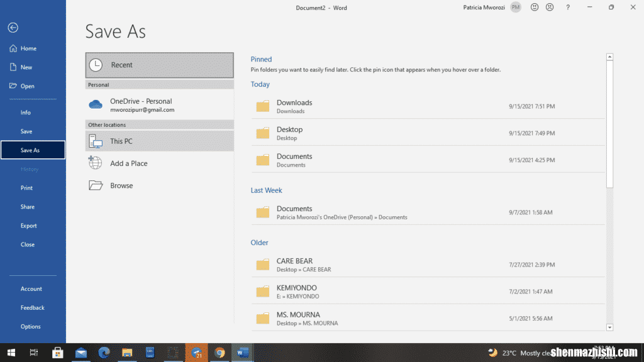Click the Downloads row folder icon
Image resolution: width=644 pixels, height=362 pixels.
(263, 106)
